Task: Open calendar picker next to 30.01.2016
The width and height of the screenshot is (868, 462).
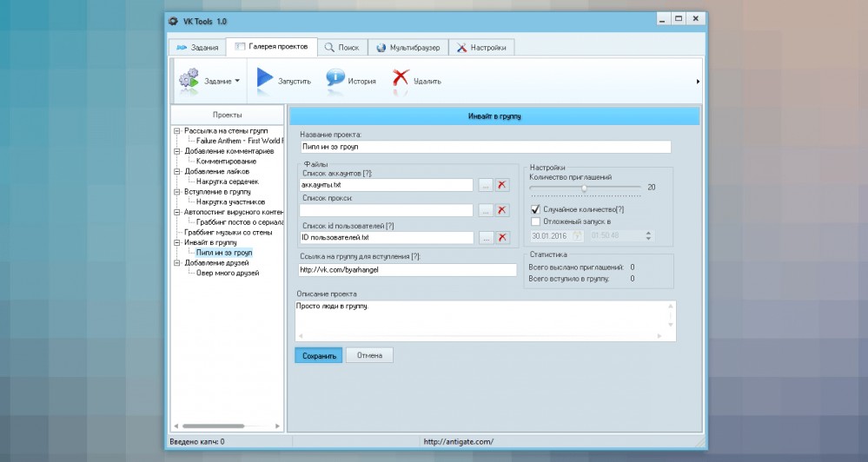Action: pyautogui.click(x=577, y=235)
